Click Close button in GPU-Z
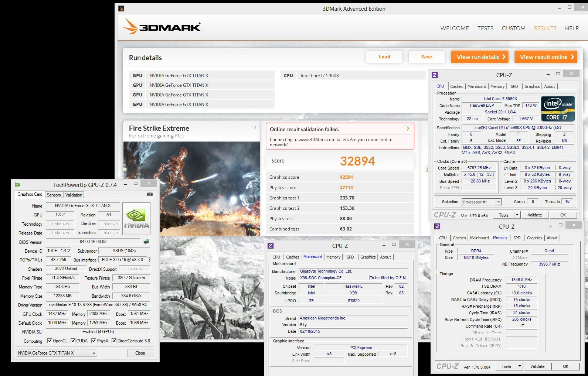This screenshot has height=376, width=588. pyautogui.click(x=140, y=353)
